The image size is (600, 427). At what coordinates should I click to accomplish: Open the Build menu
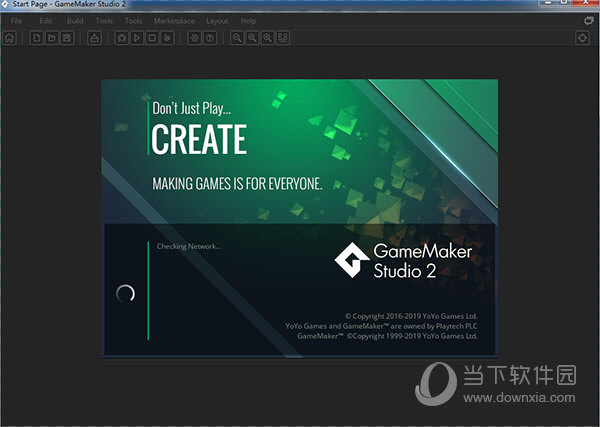coord(75,21)
